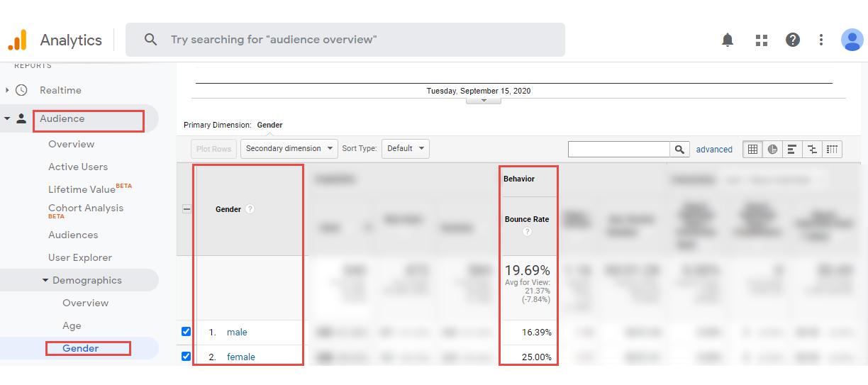Collapse the Demographics submenu arrow

coord(45,280)
